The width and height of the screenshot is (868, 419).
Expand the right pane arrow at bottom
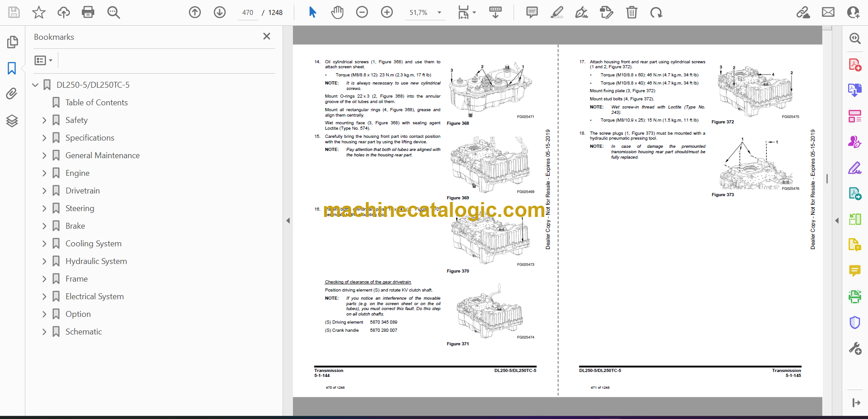coord(856,403)
